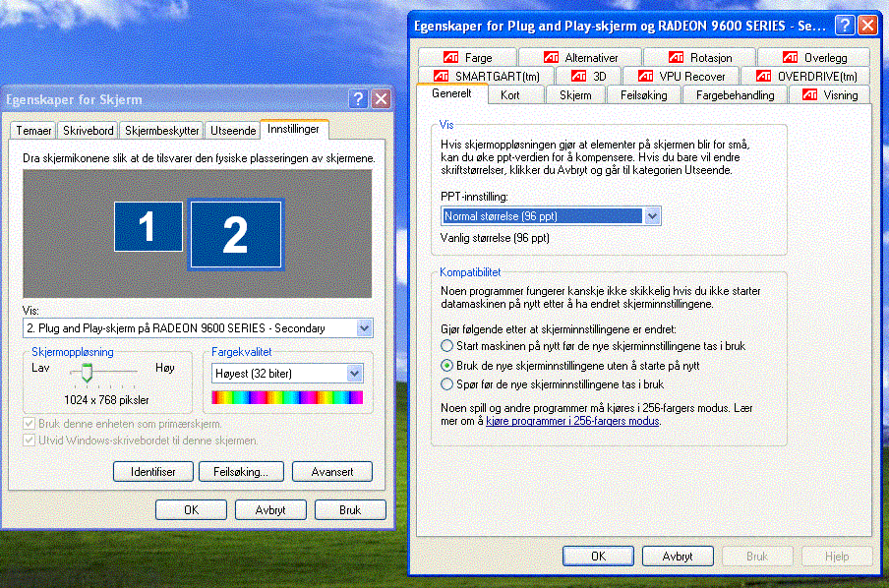This screenshot has height=588, width=889.
Task: Click the Lav label of resolution slider
Action: 40,368
